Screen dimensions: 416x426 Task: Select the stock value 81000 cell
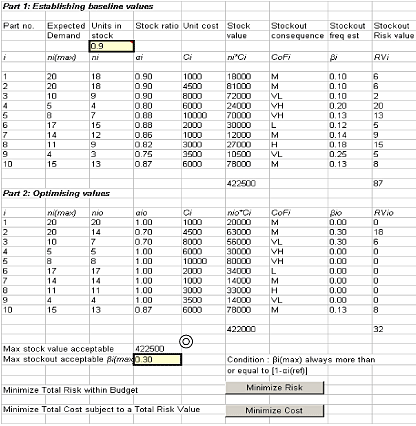(x=239, y=86)
